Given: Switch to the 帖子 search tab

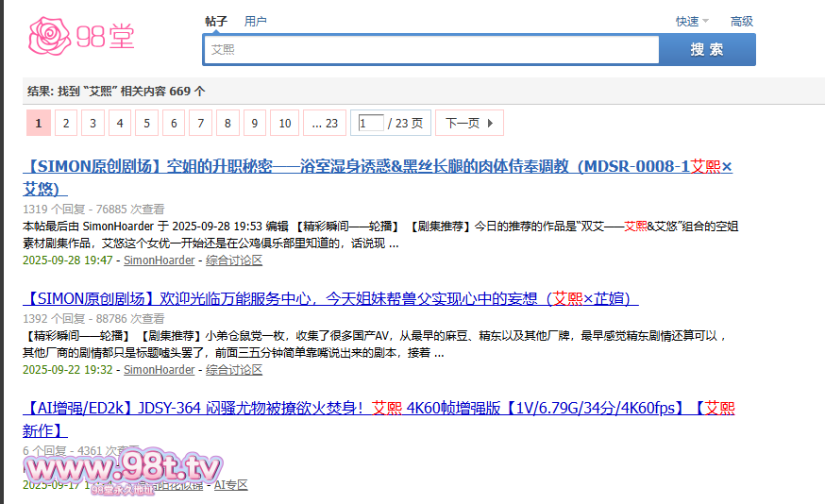Looking at the screenshot, I should pyautogui.click(x=216, y=21).
